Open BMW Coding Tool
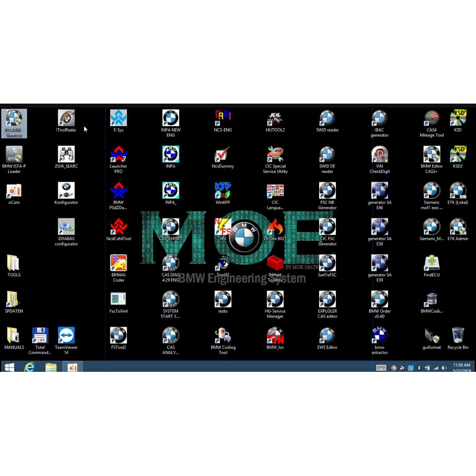The image size is (476, 476). point(223,340)
